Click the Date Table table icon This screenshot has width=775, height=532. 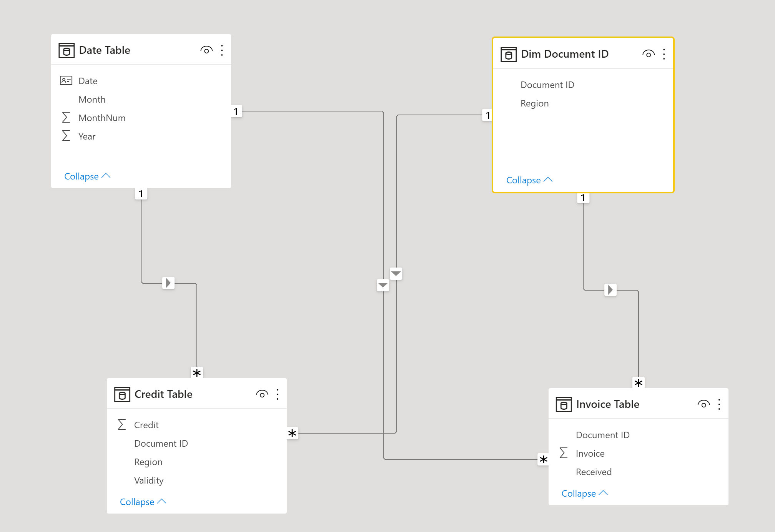(67, 50)
